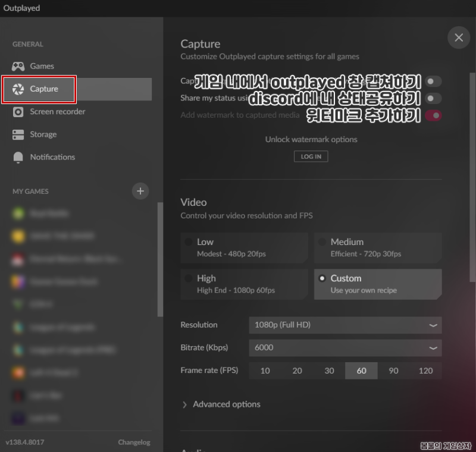
Task: Add a game with the plus button
Action: 140,191
